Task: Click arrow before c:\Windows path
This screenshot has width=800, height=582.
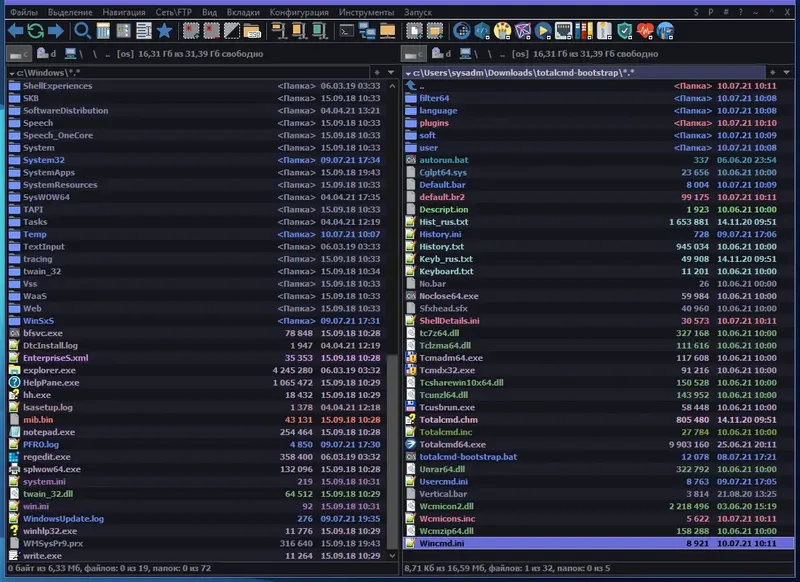Action: click(12, 73)
